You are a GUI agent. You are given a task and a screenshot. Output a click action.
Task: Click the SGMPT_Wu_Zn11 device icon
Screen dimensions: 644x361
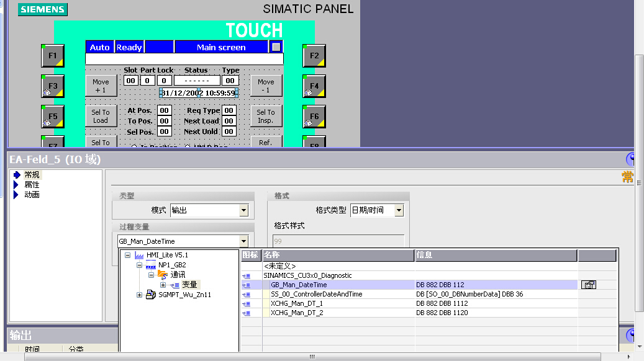tap(151, 295)
